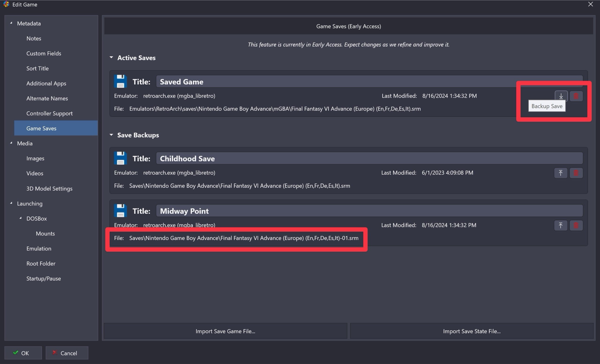
Task: Open the Startup/Pause page
Action: [44, 279]
